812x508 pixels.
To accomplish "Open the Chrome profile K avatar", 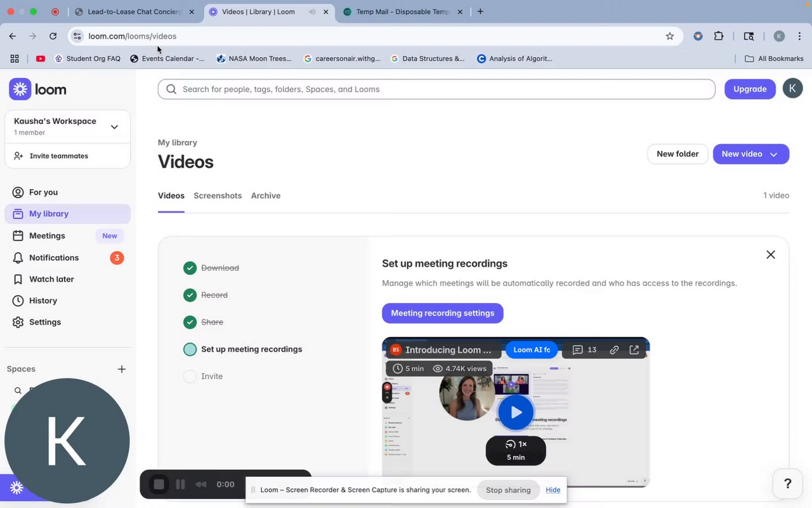I will pos(779,36).
